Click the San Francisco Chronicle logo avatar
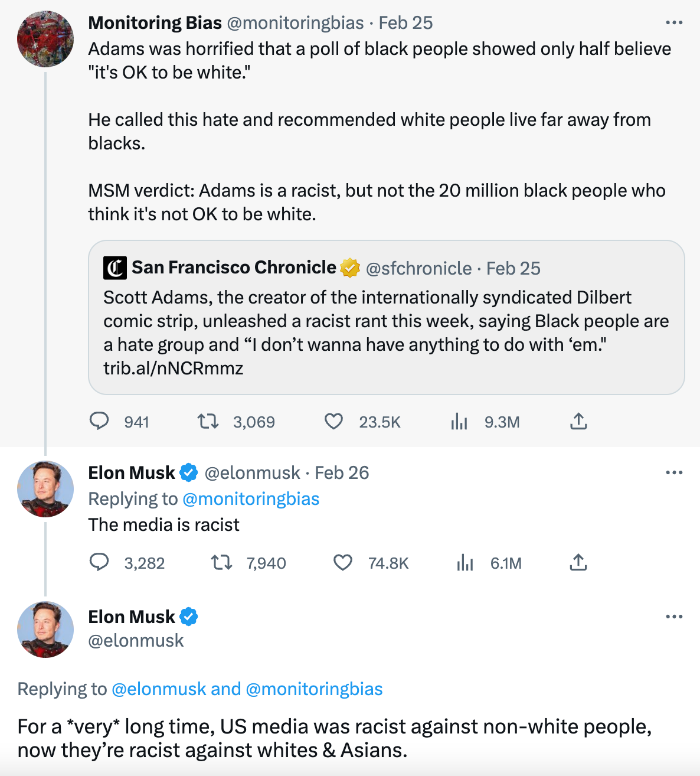Screen dimensions: 700x776 click(x=115, y=268)
